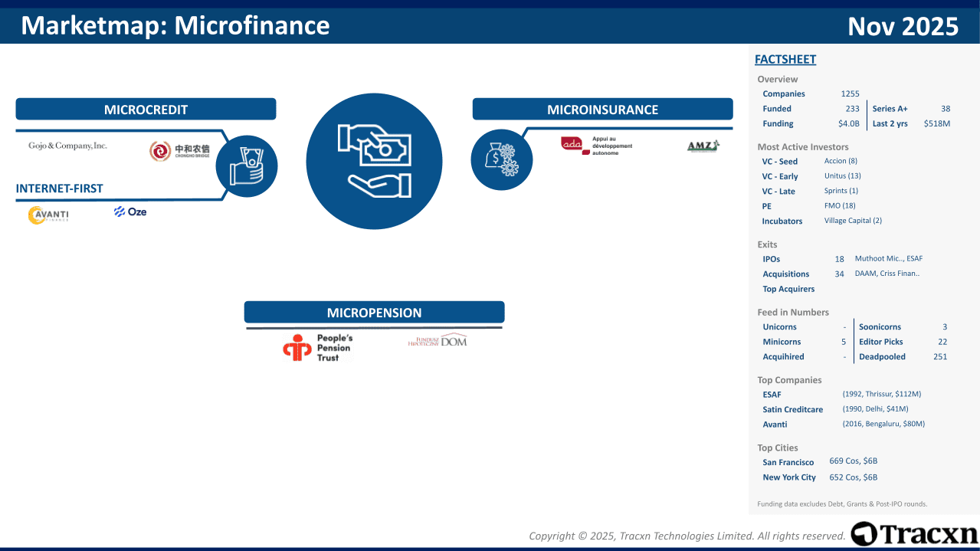This screenshot has width=980, height=551.
Task: Click the central hand-giving-money microfinance icon
Action: (374, 161)
